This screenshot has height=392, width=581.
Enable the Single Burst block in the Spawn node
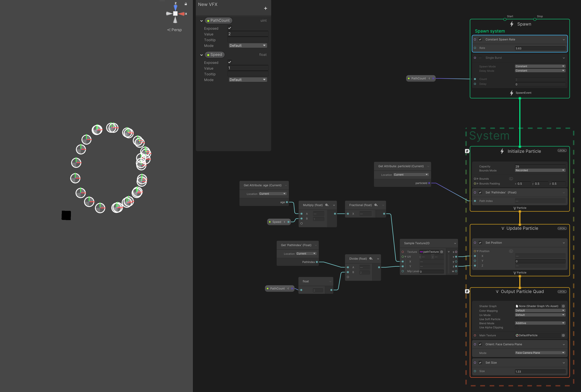480,57
